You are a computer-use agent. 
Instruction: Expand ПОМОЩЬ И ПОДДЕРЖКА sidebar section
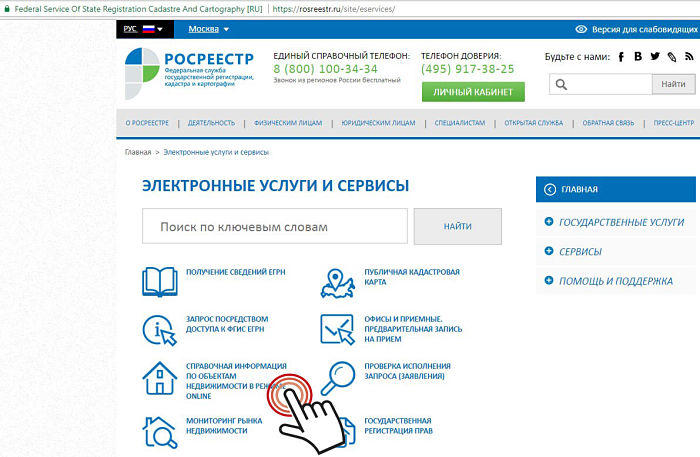[616, 281]
